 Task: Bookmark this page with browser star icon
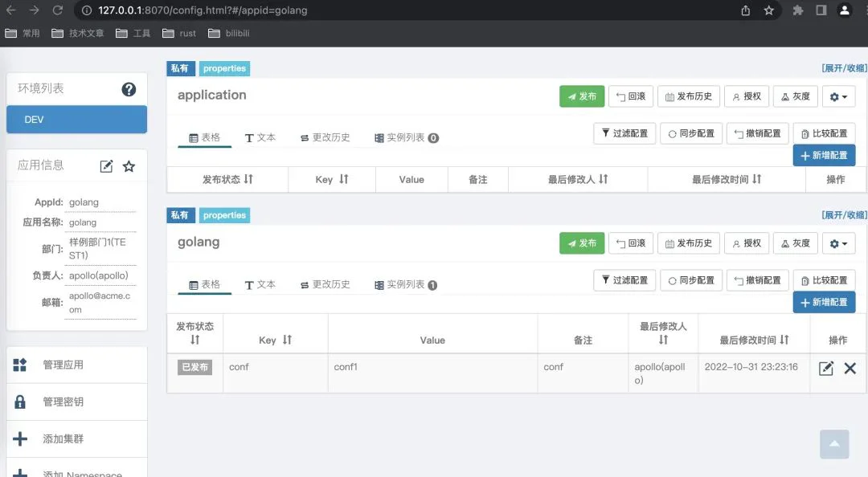tap(769, 10)
